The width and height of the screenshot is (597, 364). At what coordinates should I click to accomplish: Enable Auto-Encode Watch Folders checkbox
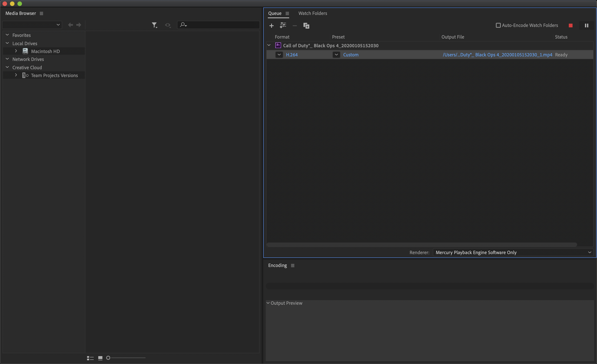pos(498,25)
